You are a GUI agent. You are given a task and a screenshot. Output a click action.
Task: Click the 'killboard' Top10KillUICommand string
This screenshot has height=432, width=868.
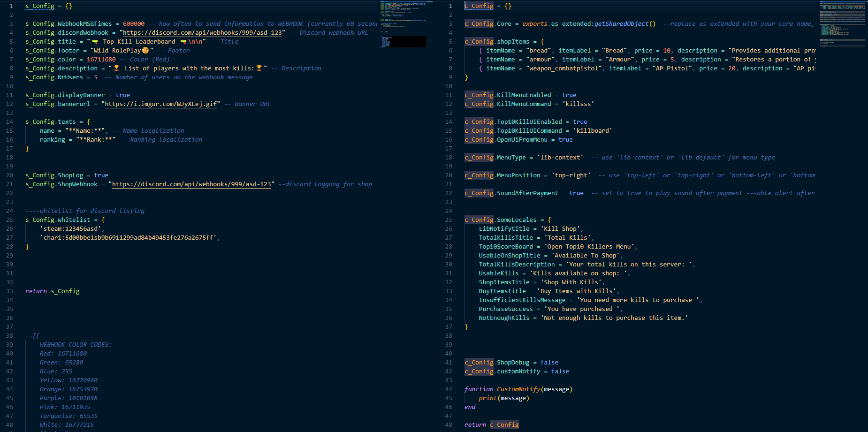click(593, 130)
